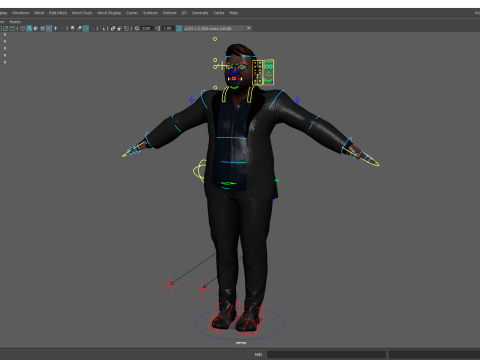Click the MEL command line input field

pos(326,354)
